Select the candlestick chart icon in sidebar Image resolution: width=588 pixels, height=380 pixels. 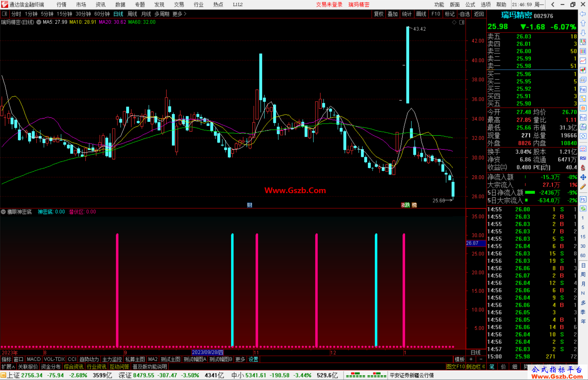click(x=583, y=70)
